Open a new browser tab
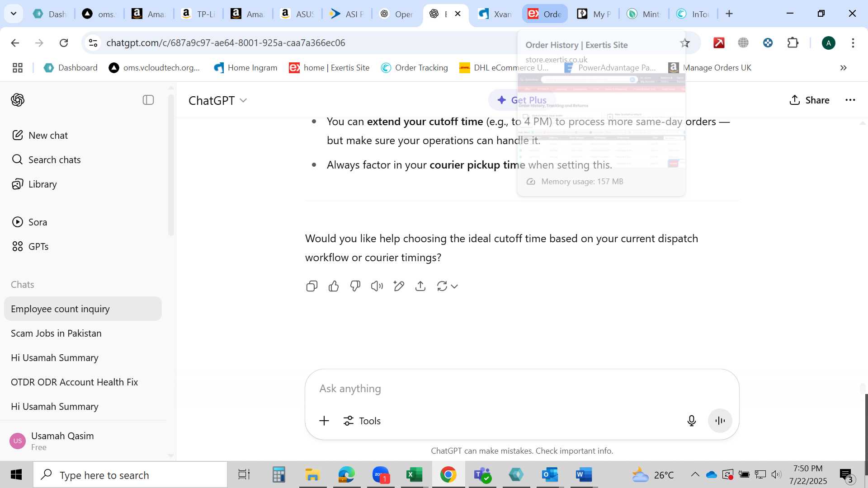Screen dimensions: 868x488 tap(729, 14)
